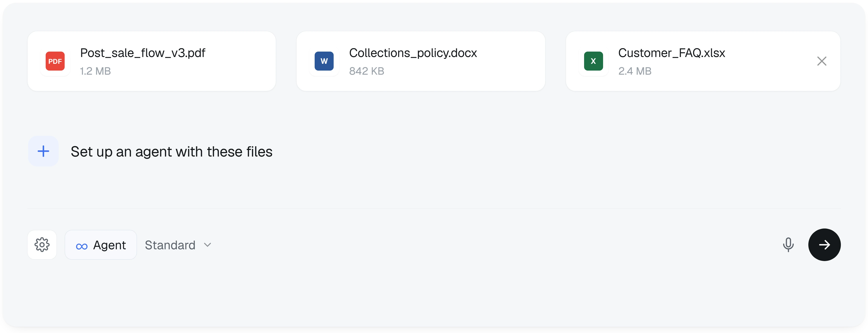
Task: Click the chevron next to Standard
Action: click(x=207, y=245)
